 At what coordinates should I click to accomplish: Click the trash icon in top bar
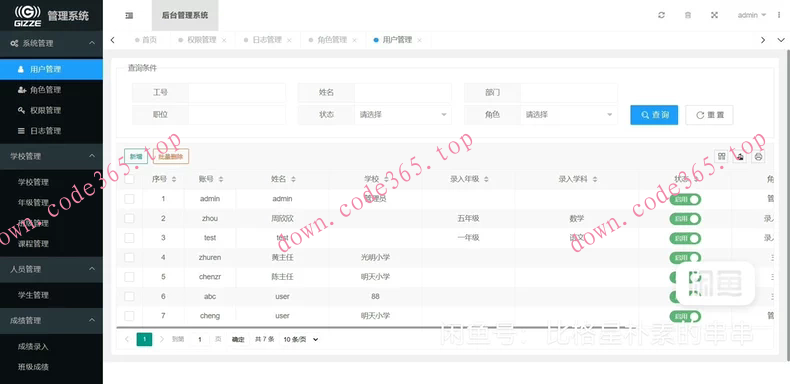(x=688, y=15)
